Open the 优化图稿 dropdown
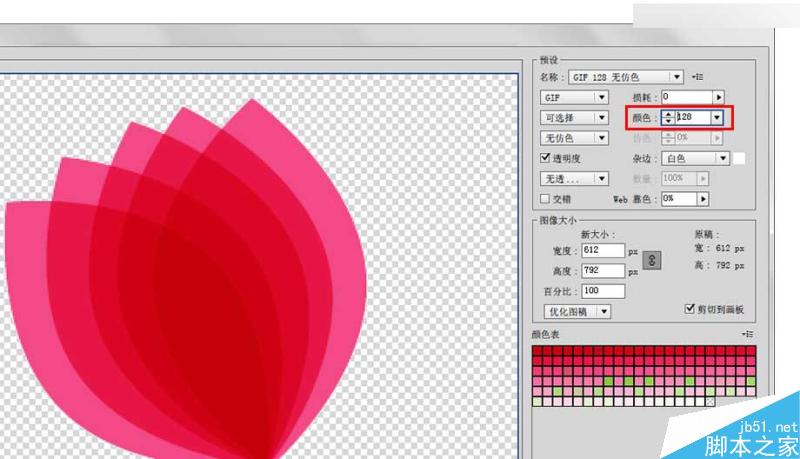The width and height of the screenshot is (800, 459). click(x=577, y=312)
